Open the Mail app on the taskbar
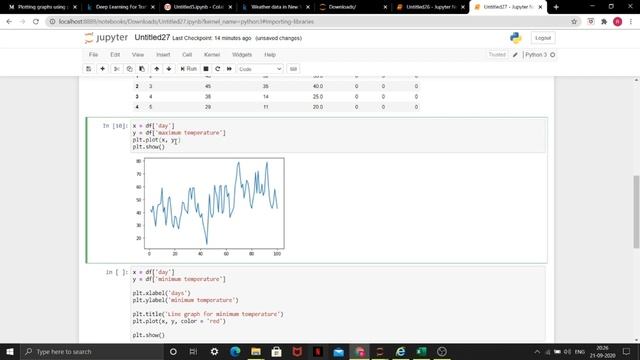Image resolution: width=640 pixels, height=360 pixels. click(x=338, y=351)
